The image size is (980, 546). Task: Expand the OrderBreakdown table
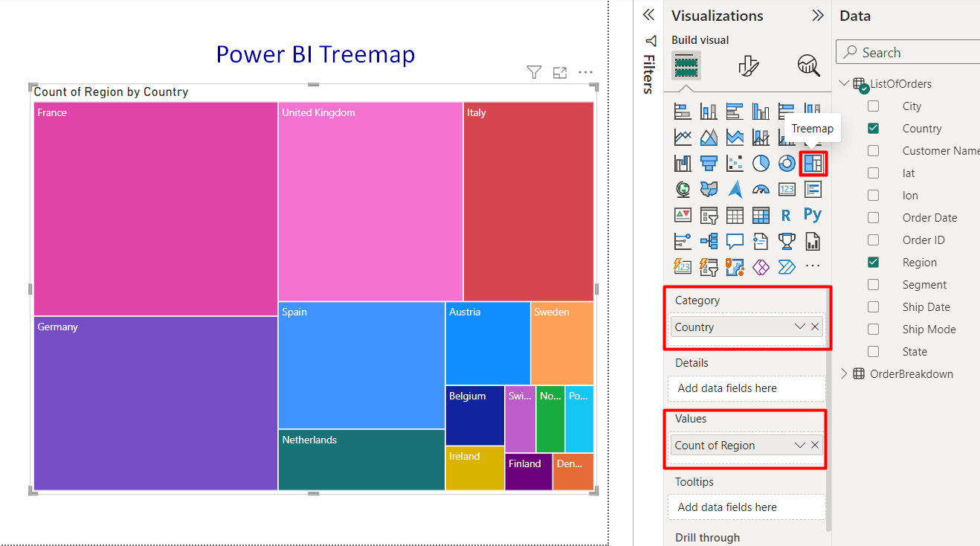[845, 373]
